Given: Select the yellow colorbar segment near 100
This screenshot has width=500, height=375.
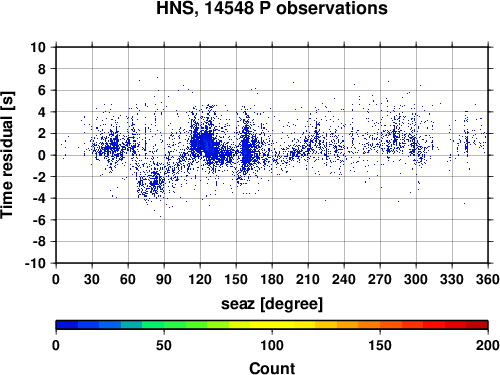Looking at the screenshot, I should pyautogui.click(x=272, y=324).
